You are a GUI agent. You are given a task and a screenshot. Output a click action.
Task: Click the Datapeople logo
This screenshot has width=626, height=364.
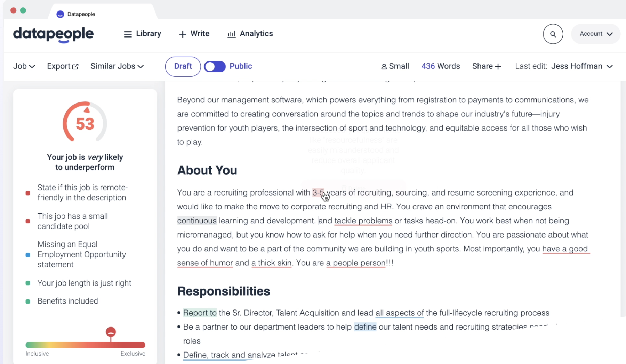(x=53, y=34)
